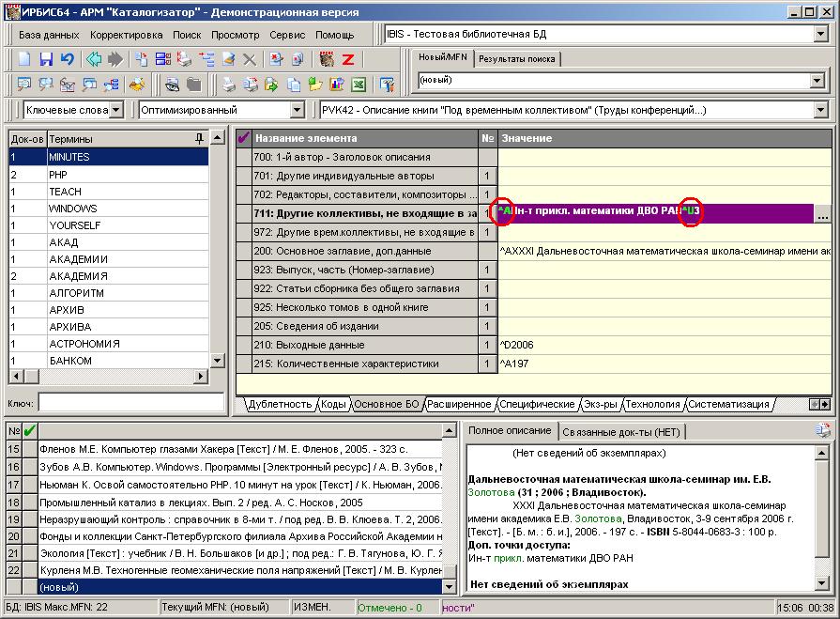Image resolution: width=840 pixels, height=619 pixels.
Task: Print with the plain printer icon
Action: (229, 85)
